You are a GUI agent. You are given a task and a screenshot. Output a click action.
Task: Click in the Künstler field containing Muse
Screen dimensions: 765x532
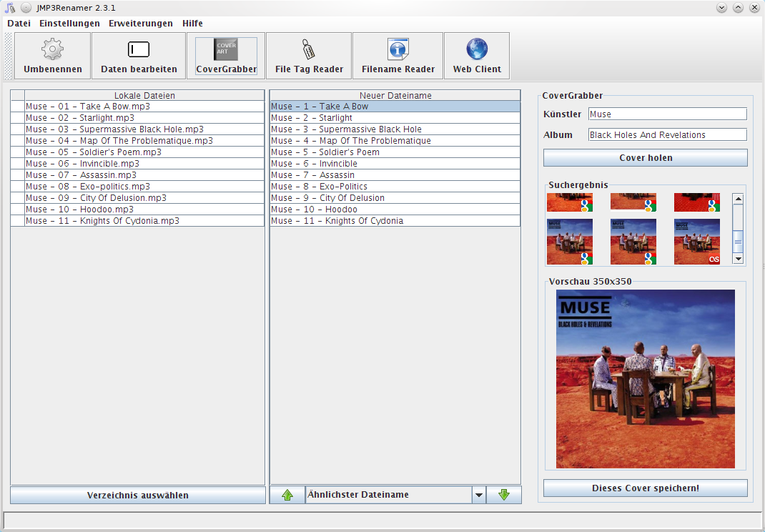click(668, 114)
